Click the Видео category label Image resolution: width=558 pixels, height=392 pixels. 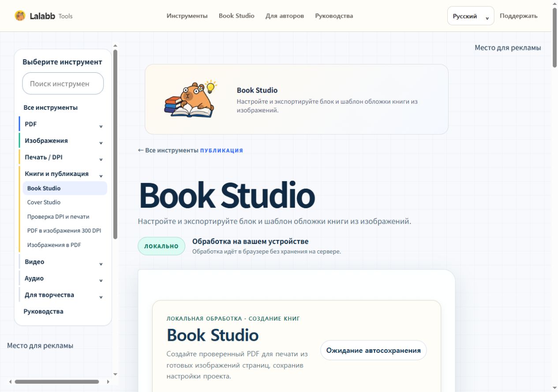click(34, 261)
